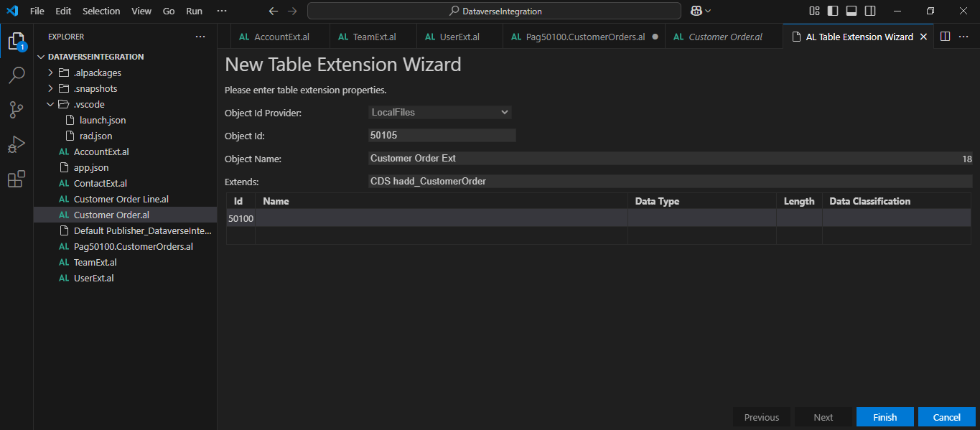980x430 pixels.
Task: Split the editor to the right
Action: point(946,37)
